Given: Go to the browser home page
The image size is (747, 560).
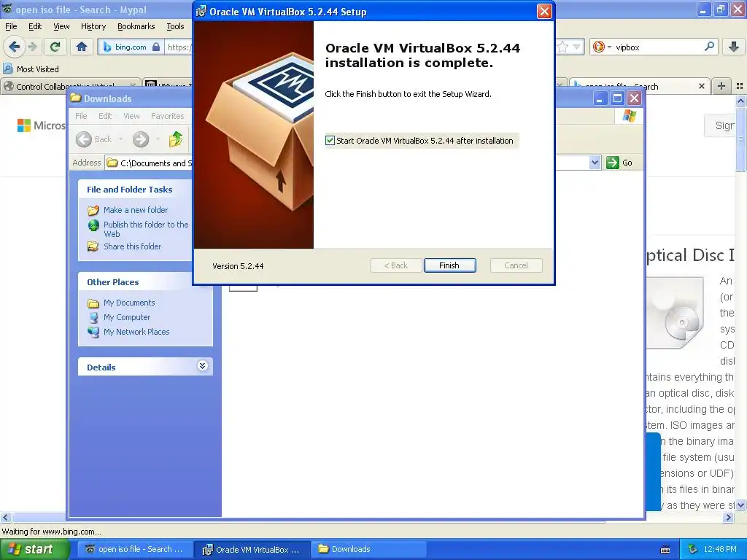Looking at the screenshot, I should pos(82,47).
